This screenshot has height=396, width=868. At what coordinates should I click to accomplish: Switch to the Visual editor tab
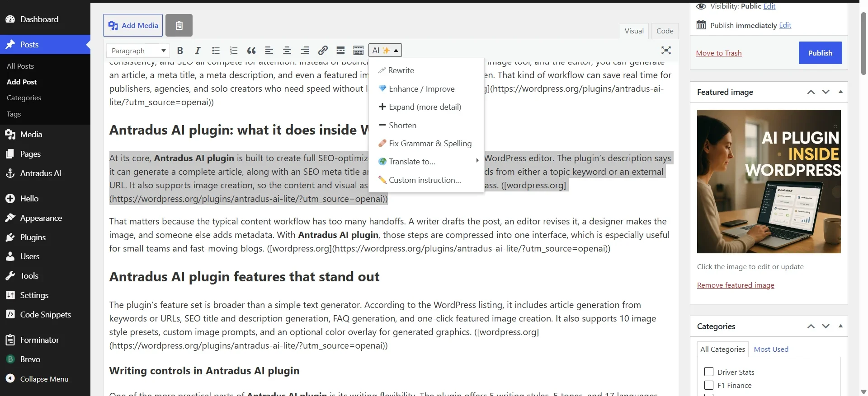(x=634, y=31)
